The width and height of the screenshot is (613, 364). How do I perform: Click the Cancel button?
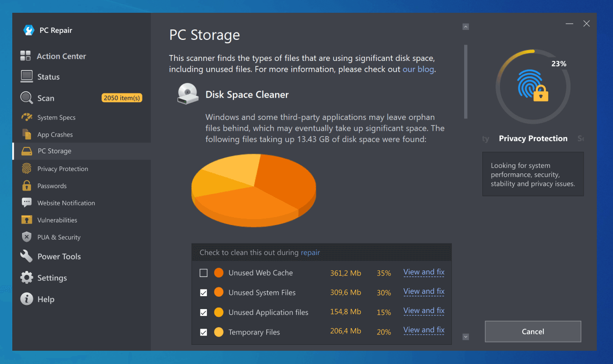coord(532,332)
